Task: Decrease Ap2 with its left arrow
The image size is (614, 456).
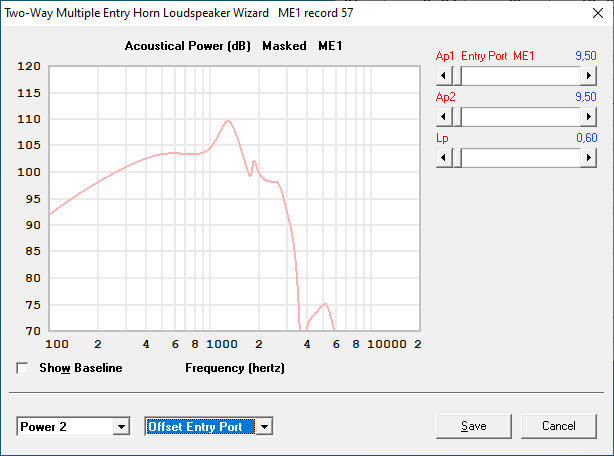Action: (x=444, y=117)
